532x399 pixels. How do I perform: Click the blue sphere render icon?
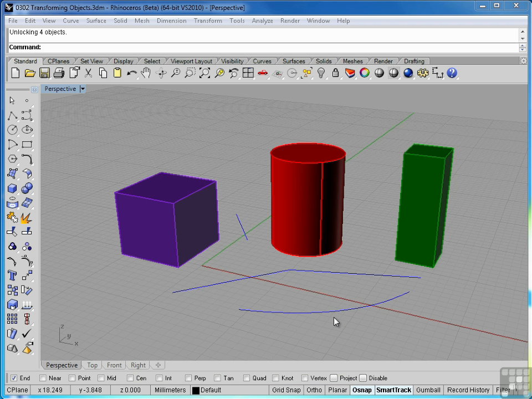click(x=408, y=73)
